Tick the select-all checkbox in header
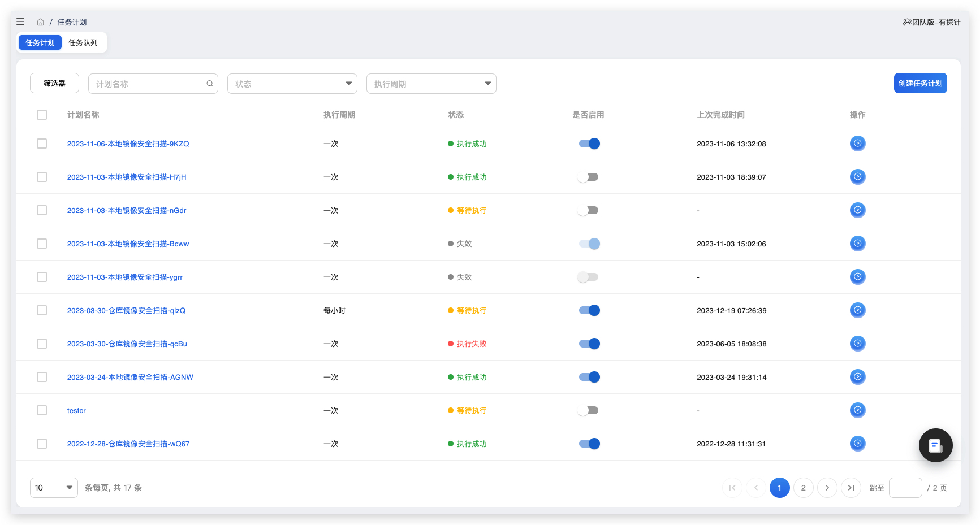Screen dimensions: 980x525 (42, 115)
